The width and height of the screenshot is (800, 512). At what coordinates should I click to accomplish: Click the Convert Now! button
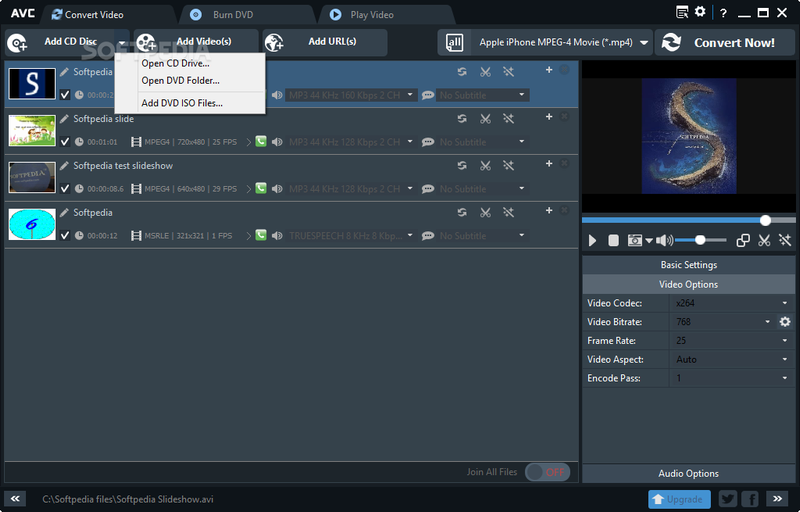click(x=723, y=42)
